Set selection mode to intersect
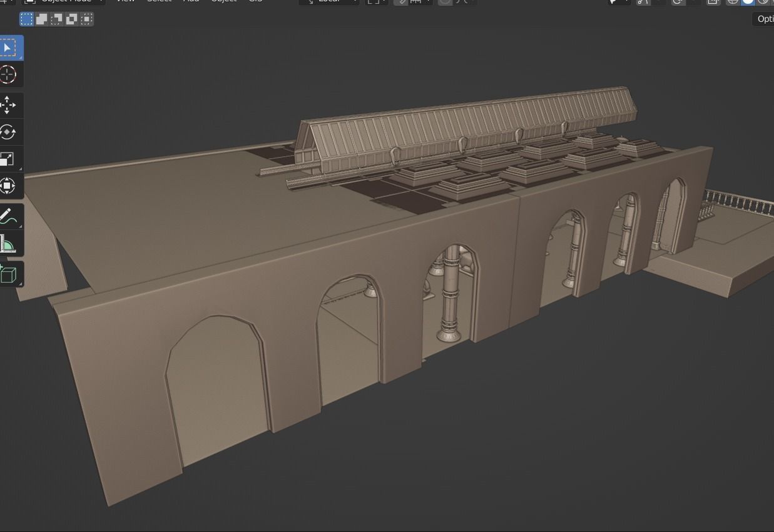Screen dimensions: 774x532 point(86,19)
